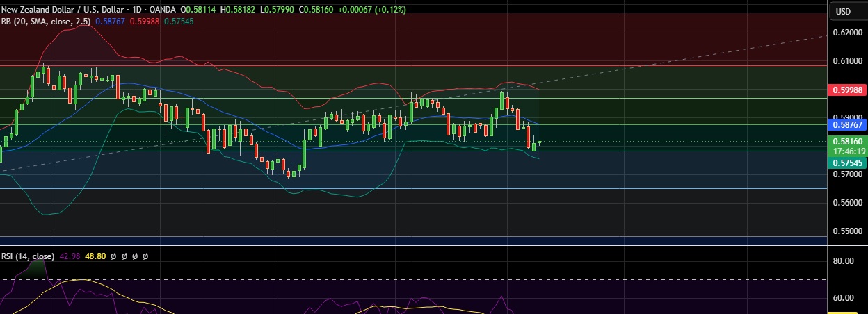The height and width of the screenshot is (314, 868).
Task: Click the New Zealand Dollar / U.S. Dollar symbol title
Action: coord(63,10)
